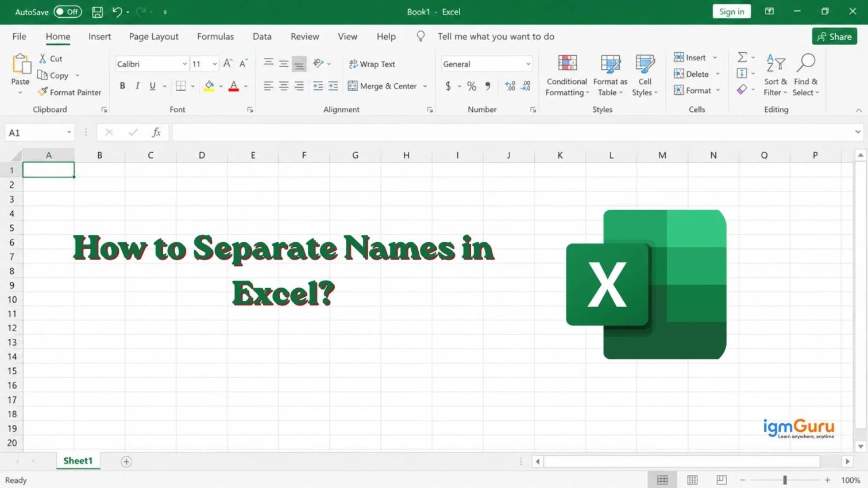This screenshot has width=868, height=488.
Task: Select the Data ribbon tab
Action: coord(262,36)
